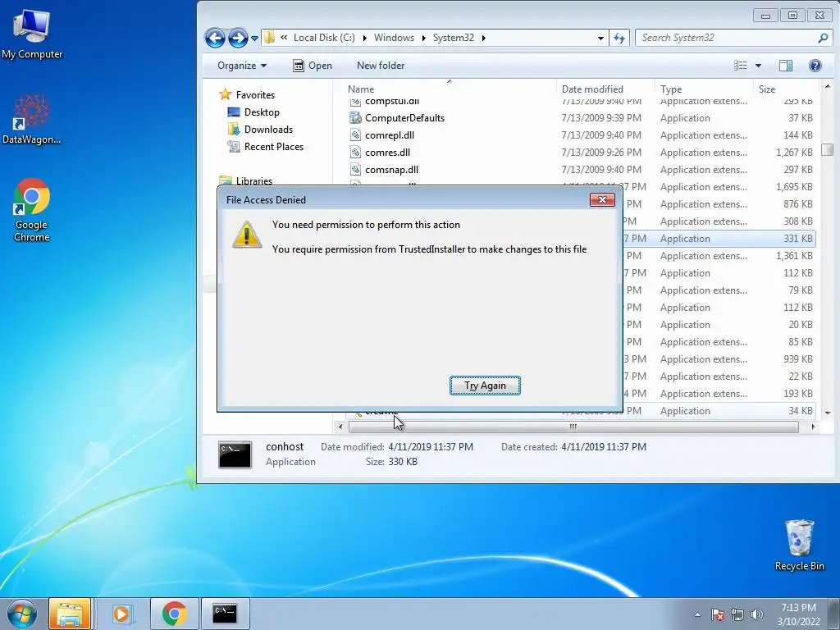The image size is (840, 630).
Task: Click System32 in the address path
Action: 453,38
